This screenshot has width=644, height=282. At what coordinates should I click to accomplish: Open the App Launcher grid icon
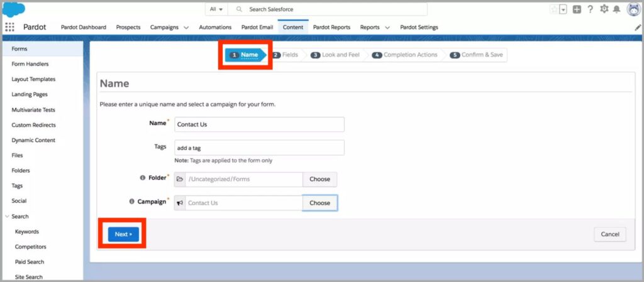click(x=9, y=27)
